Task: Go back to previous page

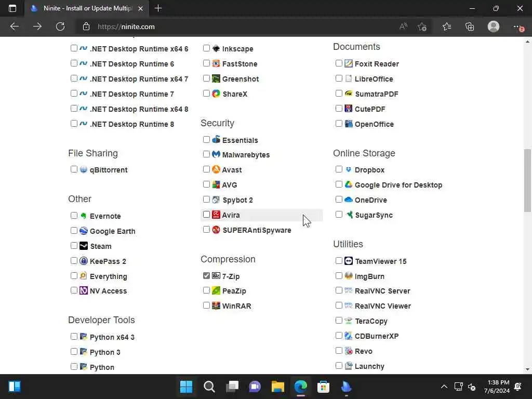Action: click(14, 26)
